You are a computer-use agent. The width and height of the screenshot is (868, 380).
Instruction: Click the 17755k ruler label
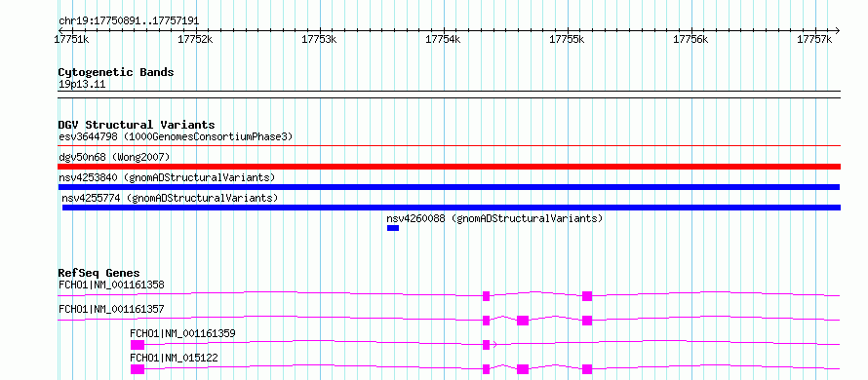pyautogui.click(x=568, y=39)
